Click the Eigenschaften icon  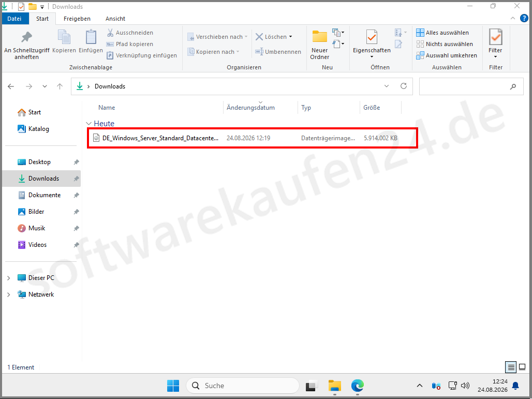pos(372,37)
